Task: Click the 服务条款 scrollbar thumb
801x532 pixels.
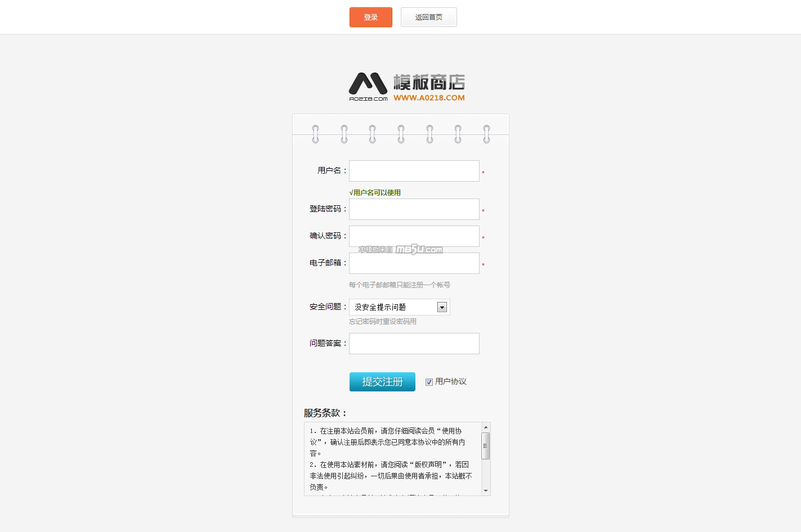Action: tap(486, 446)
